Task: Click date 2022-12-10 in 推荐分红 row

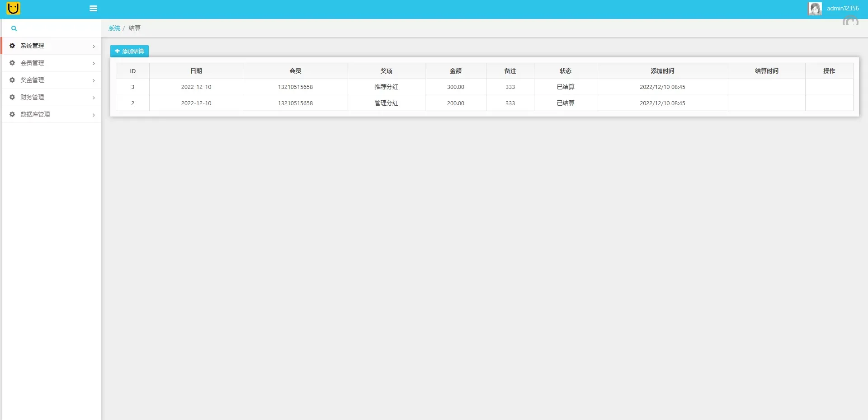Action: point(196,87)
